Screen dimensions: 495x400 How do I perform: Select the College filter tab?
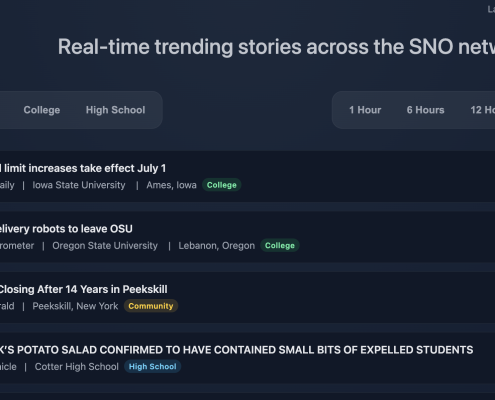pyautogui.click(x=42, y=110)
